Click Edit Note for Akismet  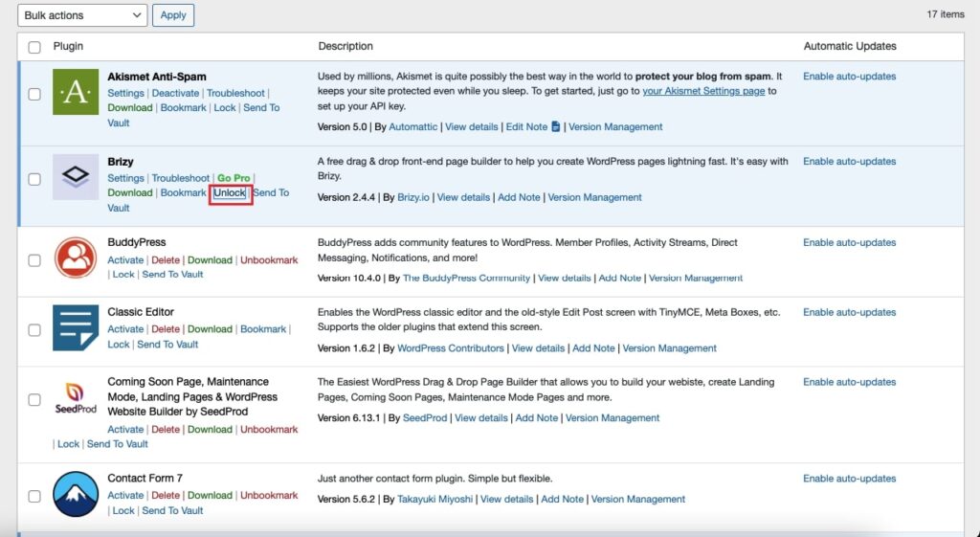(x=526, y=126)
